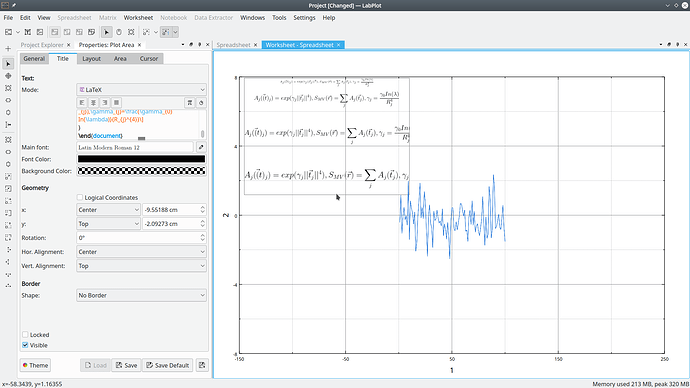Click the horizontal ellipse zoom icon in sidebar
Image resolution: width=690 pixels, height=388 pixels.
click(8, 100)
